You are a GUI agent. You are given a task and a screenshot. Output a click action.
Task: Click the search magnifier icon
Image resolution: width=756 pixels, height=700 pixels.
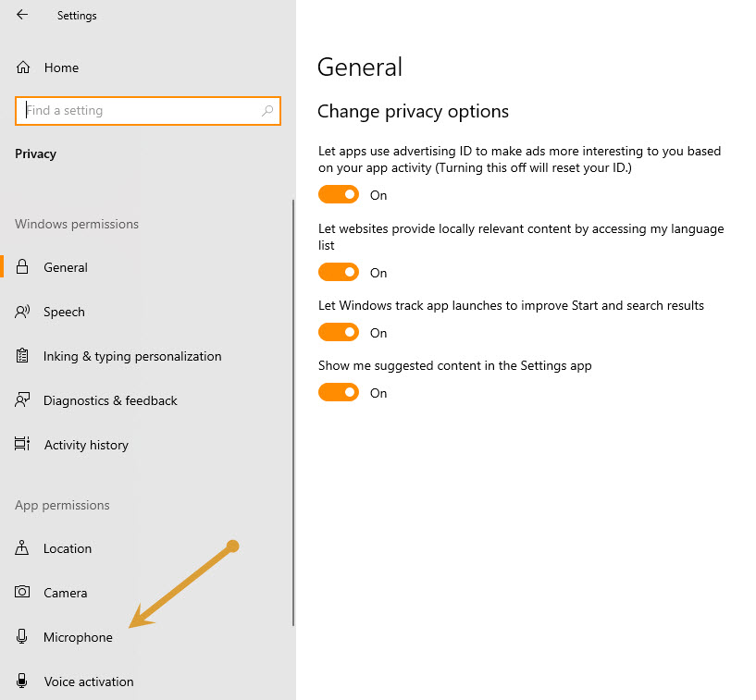pos(267,111)
